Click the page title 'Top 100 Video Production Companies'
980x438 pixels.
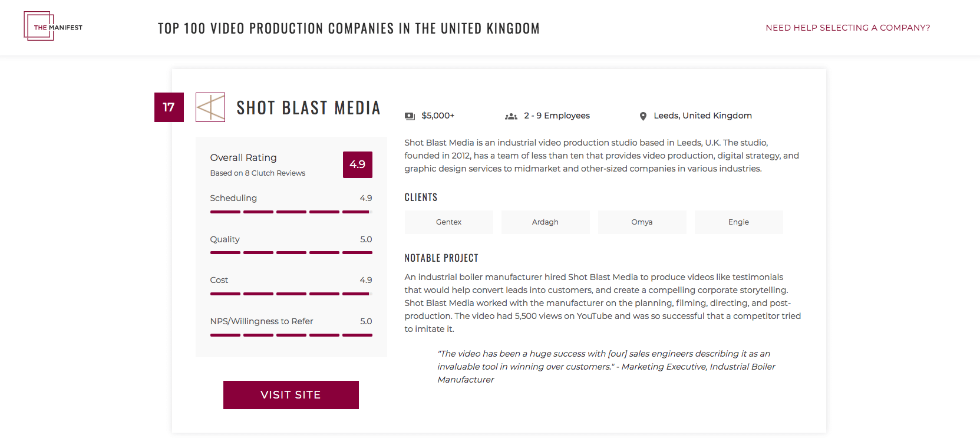click(349, 28)
